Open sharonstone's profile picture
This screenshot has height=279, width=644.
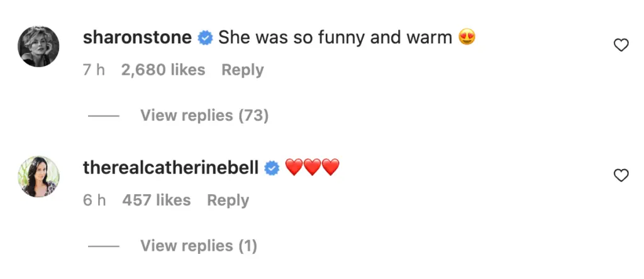click(38, 46)
